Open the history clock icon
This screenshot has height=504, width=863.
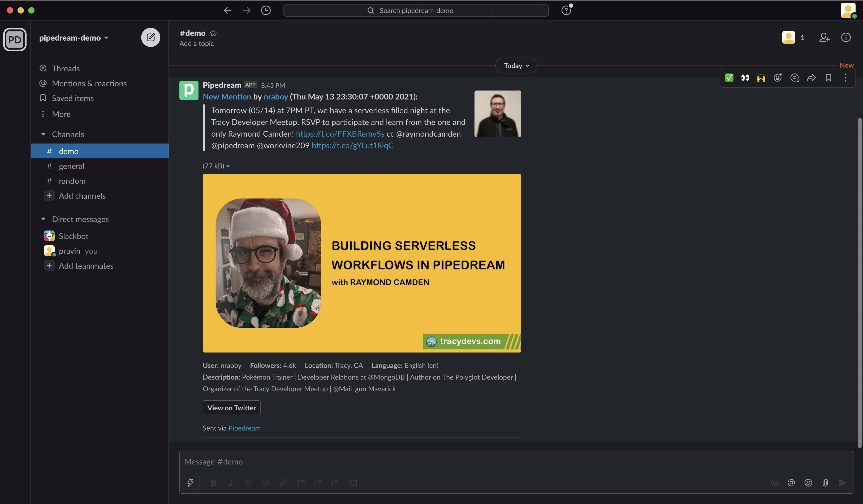[x=266, y=10]
